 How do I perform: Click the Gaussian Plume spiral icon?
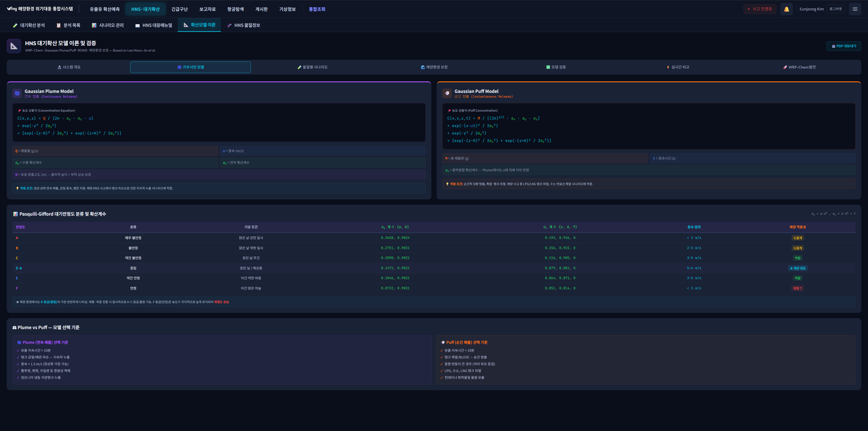pos(17,93)
